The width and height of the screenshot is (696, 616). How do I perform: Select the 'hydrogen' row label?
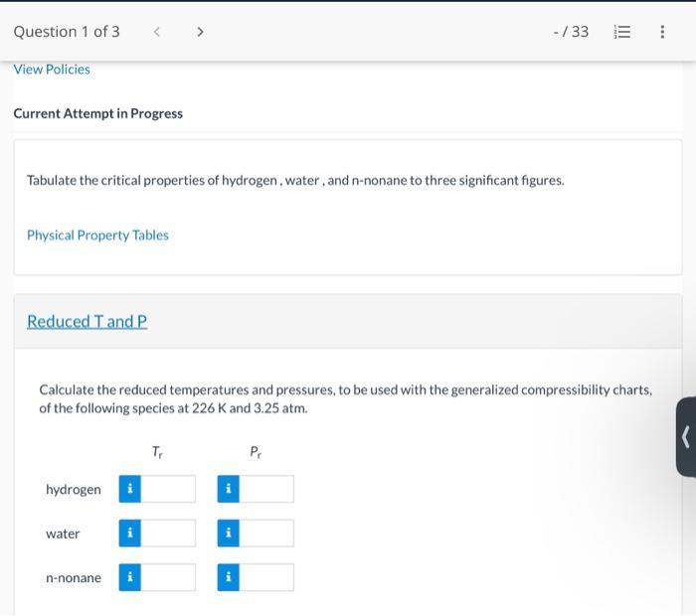click(x=74, y=490)
